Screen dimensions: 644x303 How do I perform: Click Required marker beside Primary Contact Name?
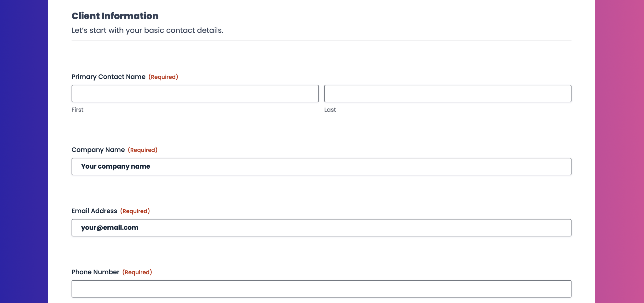[x=163, y=77]
